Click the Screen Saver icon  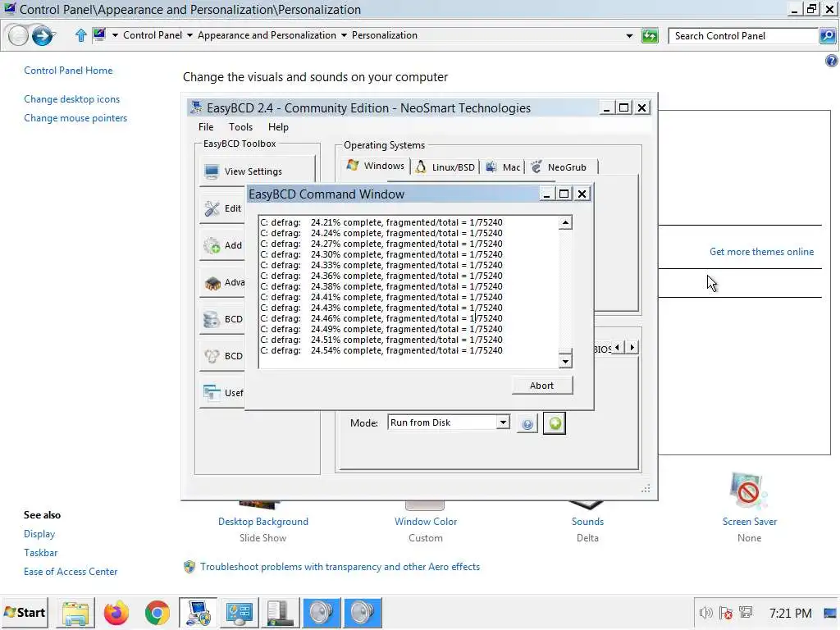point(749,491)
